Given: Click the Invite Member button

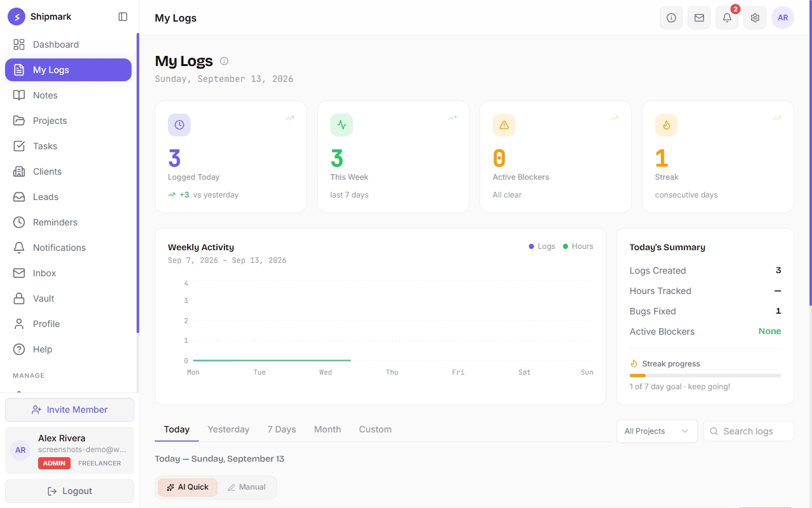Looking at the screenshot, I should 70,410.
